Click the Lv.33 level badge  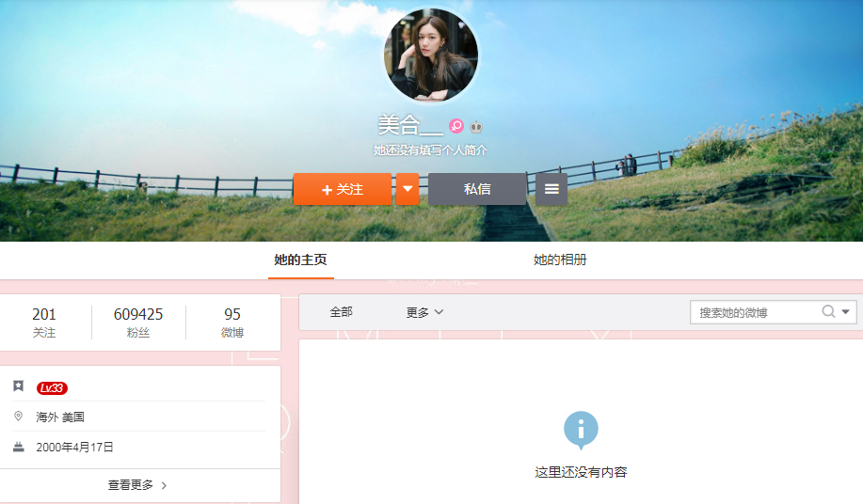(52, 387)
